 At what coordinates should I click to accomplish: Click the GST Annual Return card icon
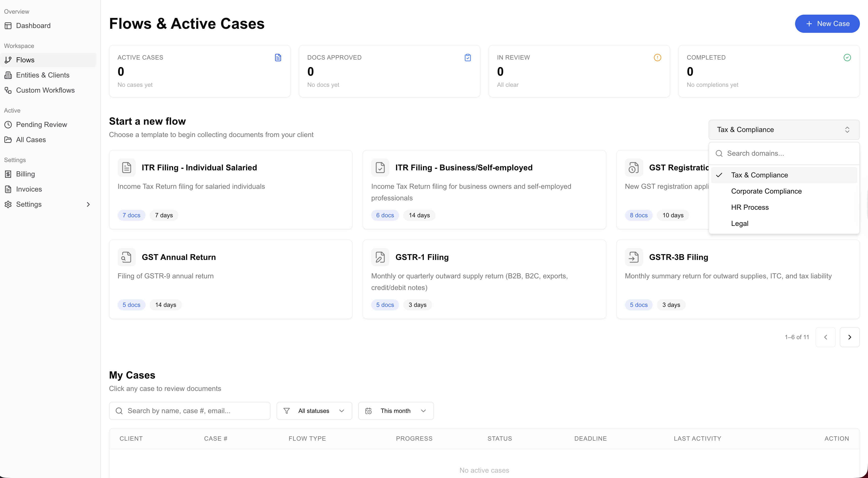click(x=127, y=257)
